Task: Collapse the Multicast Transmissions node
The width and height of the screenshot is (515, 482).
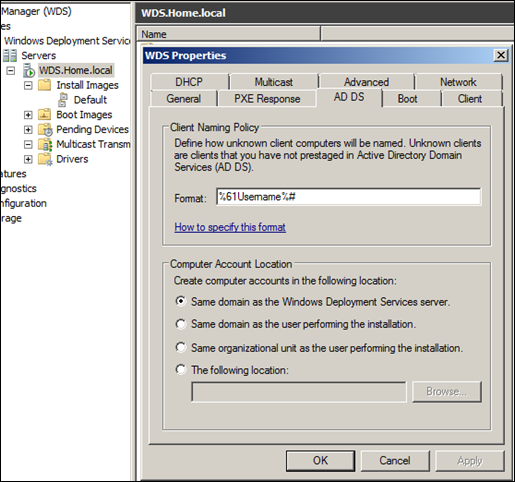Action: click(x=28, y=144)
